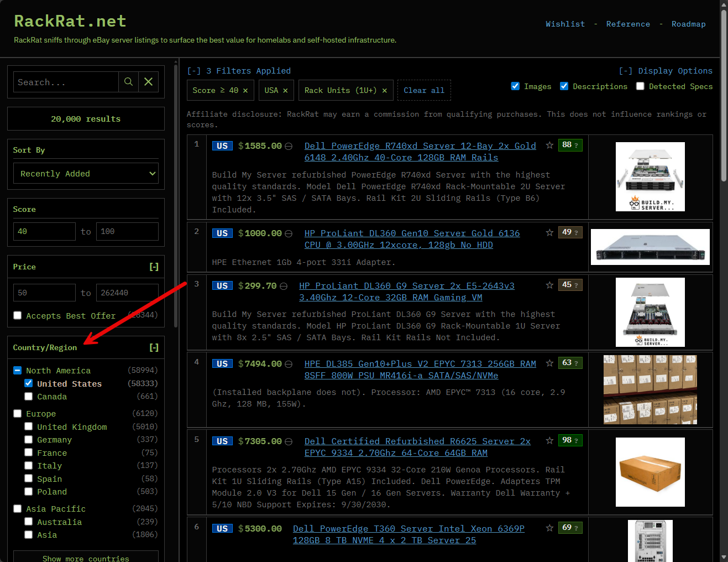Viewport: 728px width, 562px height.
Task: Click the search magnifier icon
Action: pos(128,82)
